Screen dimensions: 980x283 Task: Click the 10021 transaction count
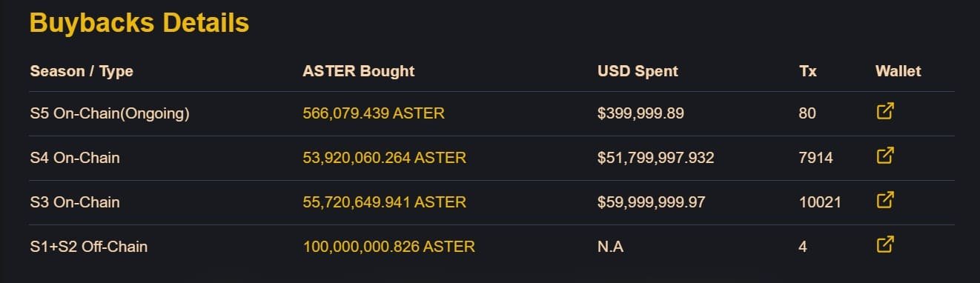pyautogui.click(x=820, y=202)
